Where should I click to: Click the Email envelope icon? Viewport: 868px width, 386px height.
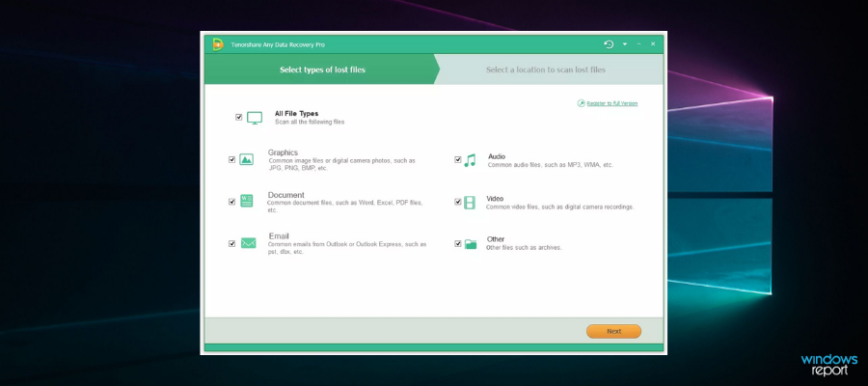pos(248,243)
